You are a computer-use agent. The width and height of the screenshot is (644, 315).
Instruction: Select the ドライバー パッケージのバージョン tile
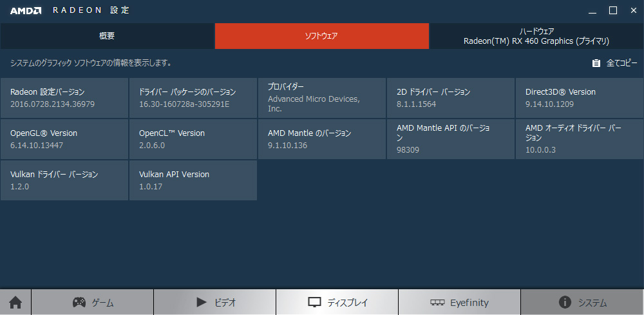tap(193, 98)
